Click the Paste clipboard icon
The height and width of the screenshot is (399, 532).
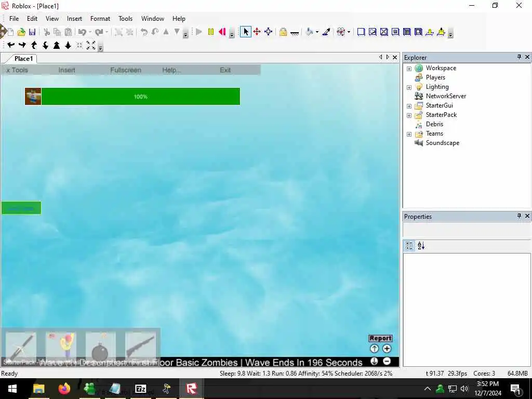(x=68, y=32)
